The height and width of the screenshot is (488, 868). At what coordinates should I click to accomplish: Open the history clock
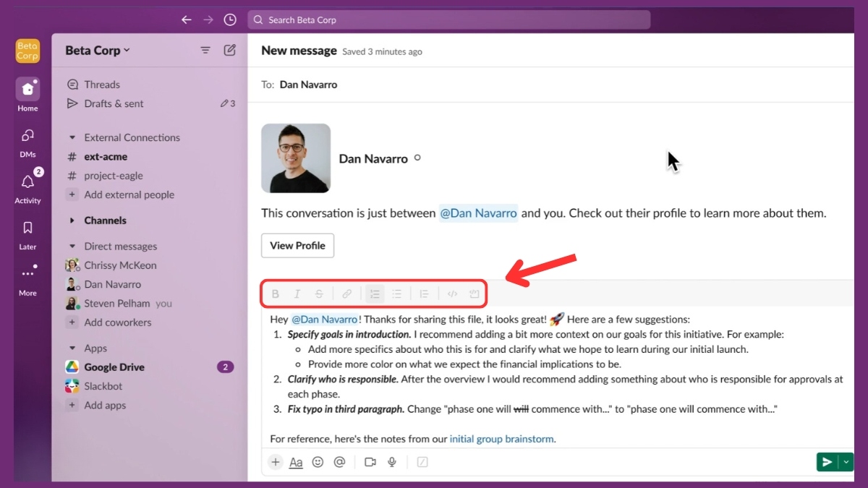click(x=230, y=20)
